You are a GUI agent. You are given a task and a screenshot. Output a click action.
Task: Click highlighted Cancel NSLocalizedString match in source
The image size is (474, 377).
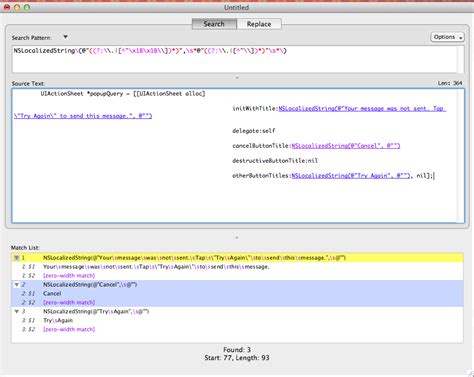click(x=346, y=146)
